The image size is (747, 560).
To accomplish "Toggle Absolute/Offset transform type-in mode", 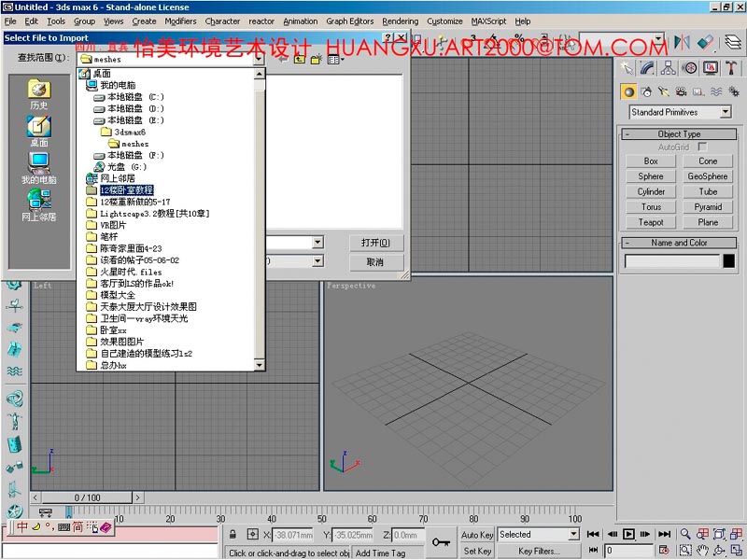I will 252,534.
